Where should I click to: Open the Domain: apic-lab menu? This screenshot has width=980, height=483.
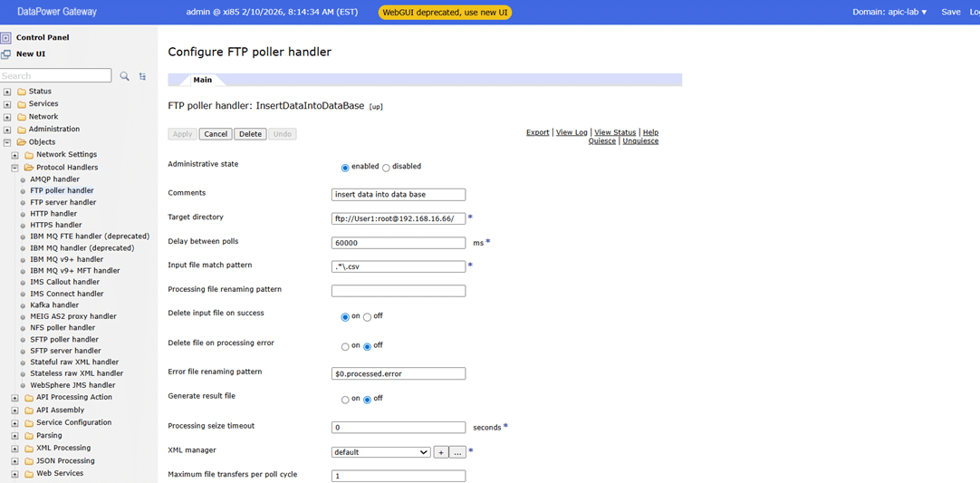tap(889, 12)
